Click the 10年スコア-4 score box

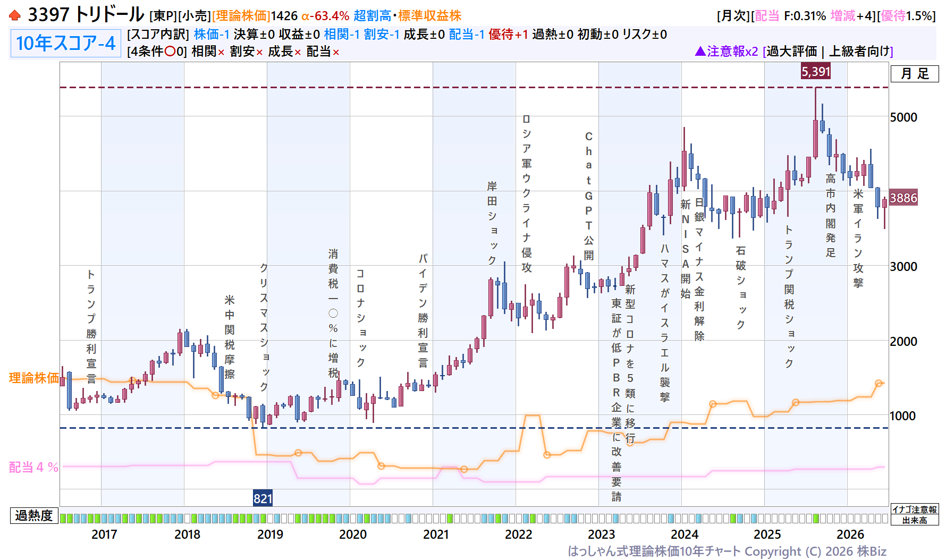pyautogui.click(x=65, y=43)
